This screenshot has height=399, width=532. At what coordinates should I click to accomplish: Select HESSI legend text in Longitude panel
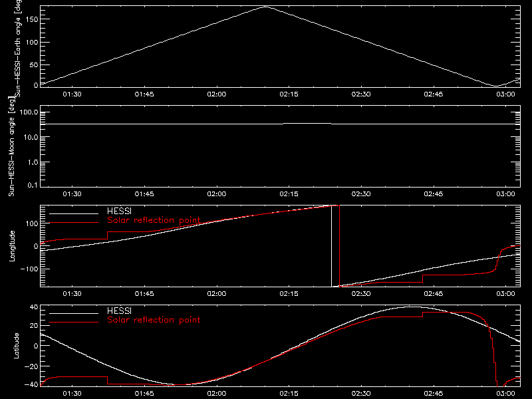119,211
